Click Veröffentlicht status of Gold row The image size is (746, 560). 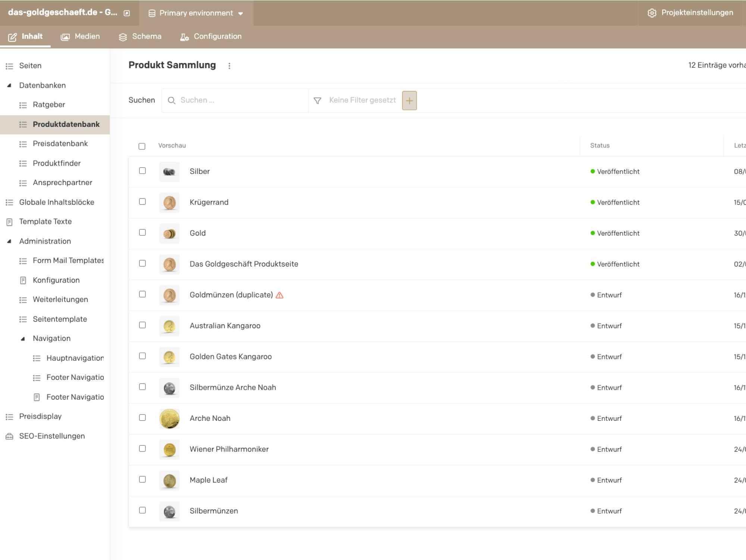pos(615,233)
